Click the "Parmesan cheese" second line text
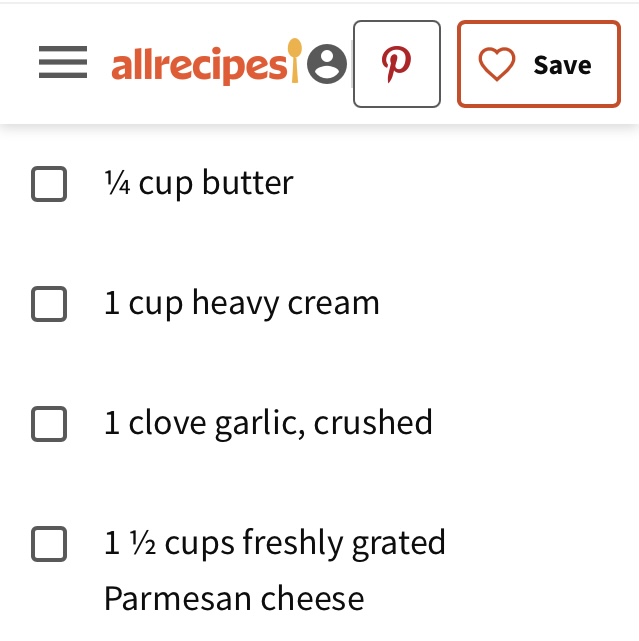Image resolution: width=639 pixels, height=641 pixels. tap(234, 599)
